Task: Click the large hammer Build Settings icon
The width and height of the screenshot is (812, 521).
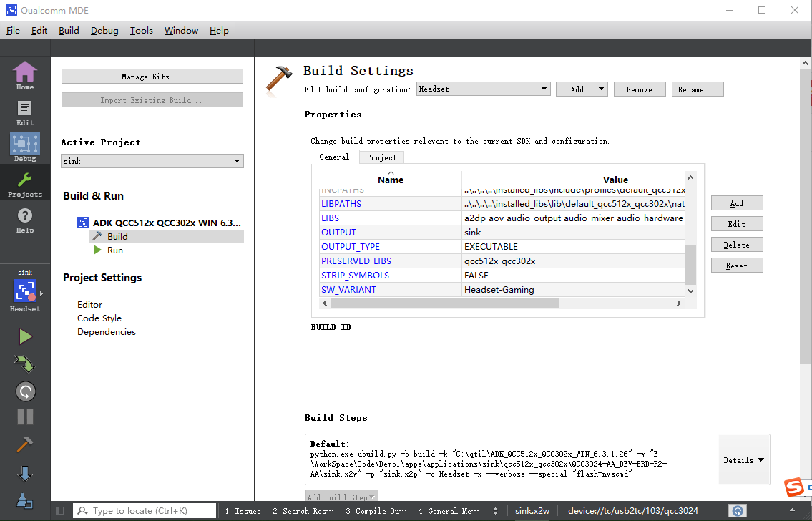Action: pos(279,81)
